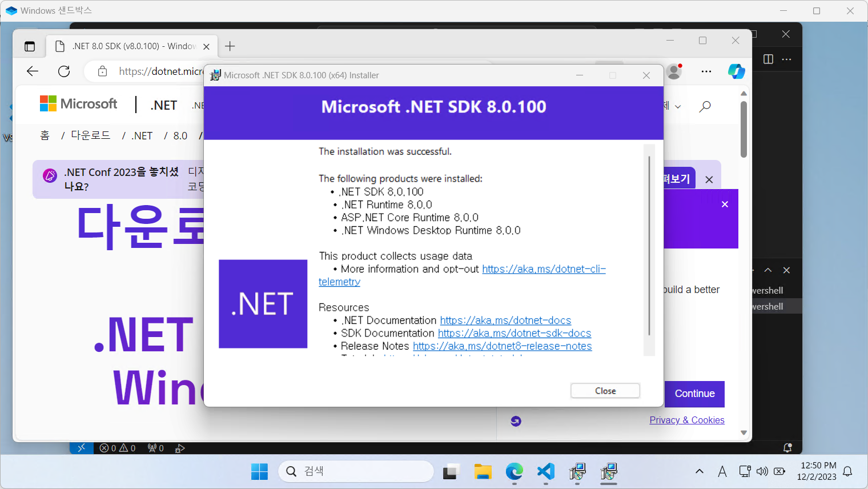The width and height of the screenshot is (868, 489).
Task: Maximize VS Code panel with chevron up
Action: [768, 270]
